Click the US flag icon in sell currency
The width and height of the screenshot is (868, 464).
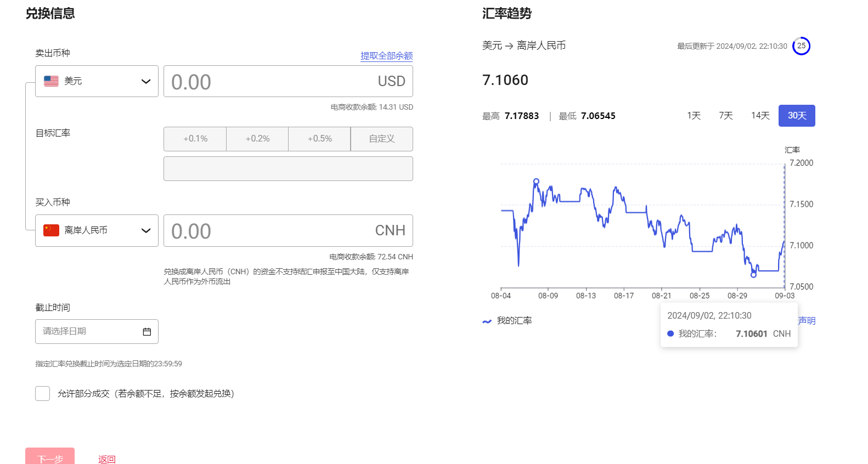pyautogui.click(x=51, y=81)
